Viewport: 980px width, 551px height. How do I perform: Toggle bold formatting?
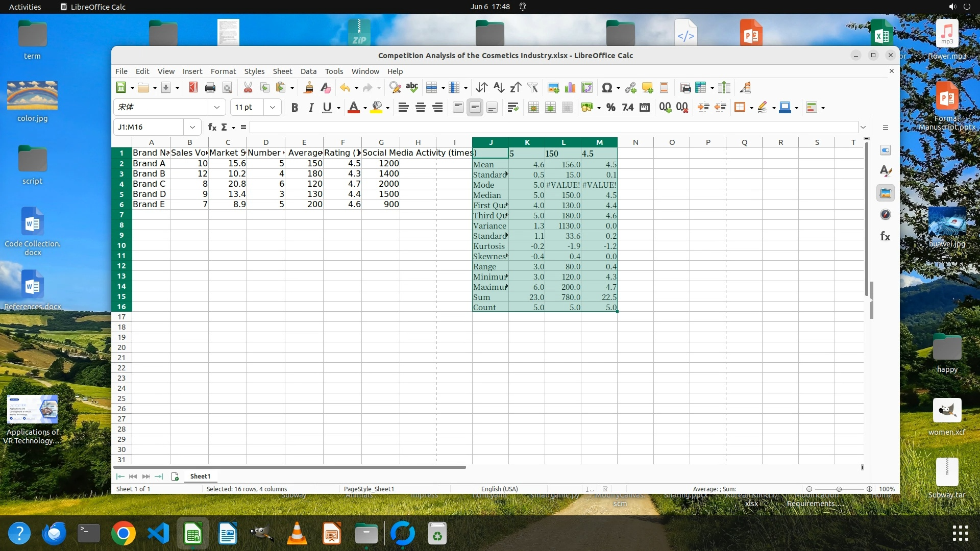295,108
